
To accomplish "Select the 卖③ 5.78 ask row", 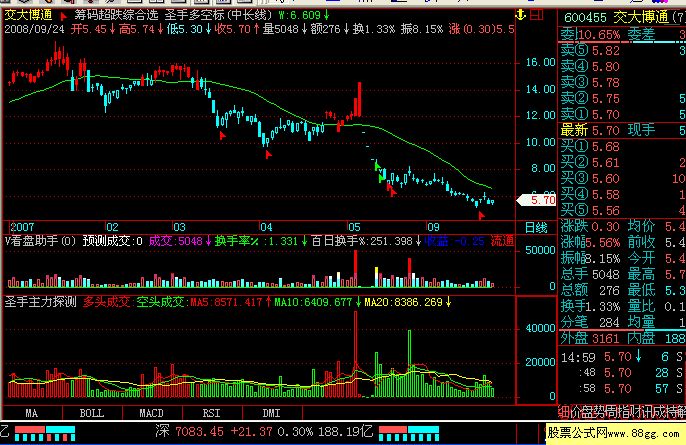I will coord(622,82).
